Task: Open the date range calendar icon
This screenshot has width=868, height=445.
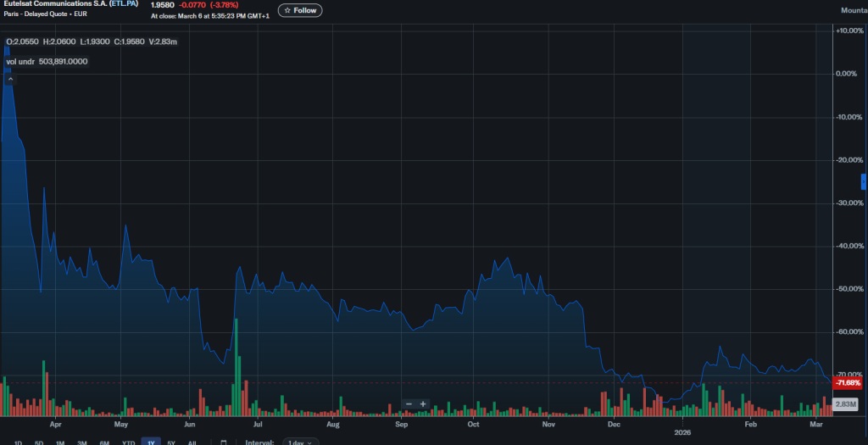Action: (224, 442)
